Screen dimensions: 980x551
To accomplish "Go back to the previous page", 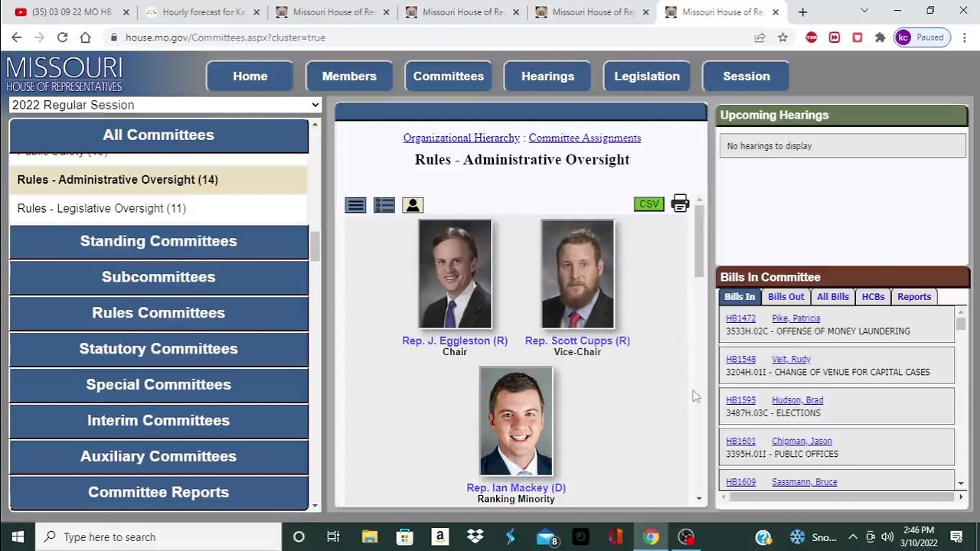I will [16, 37].
